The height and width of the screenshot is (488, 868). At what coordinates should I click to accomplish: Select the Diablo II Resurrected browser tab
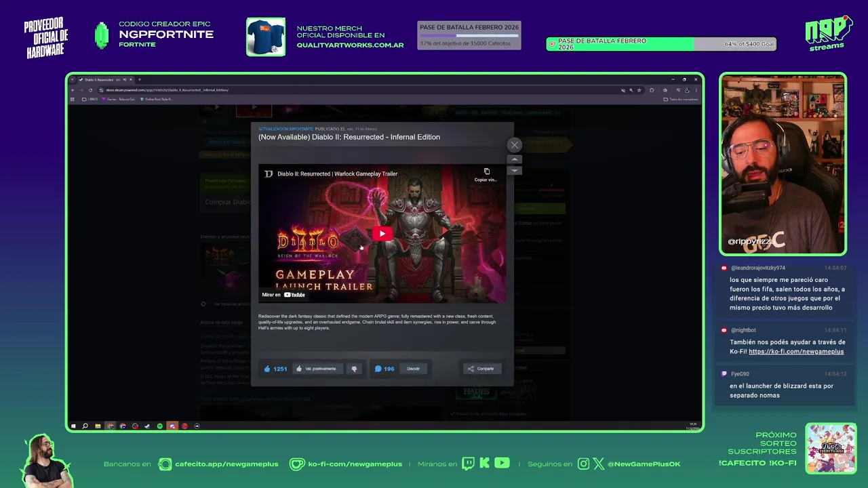coord(105,79)
